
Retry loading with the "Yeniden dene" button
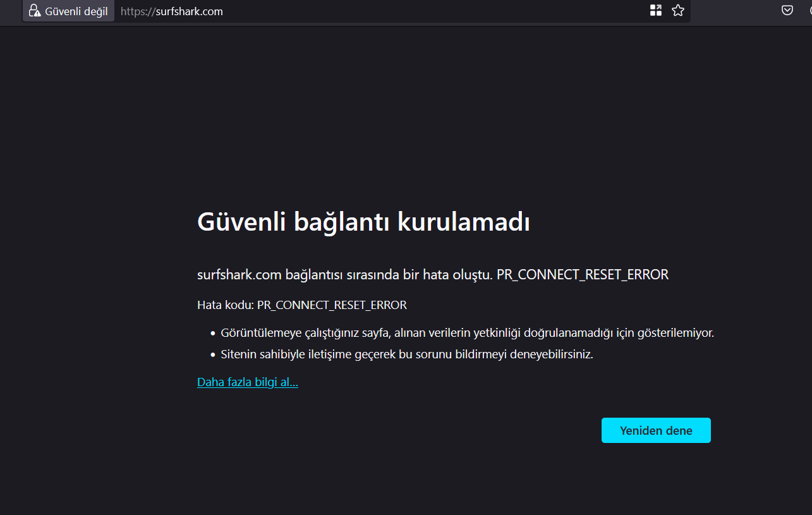tap(656, 430)
